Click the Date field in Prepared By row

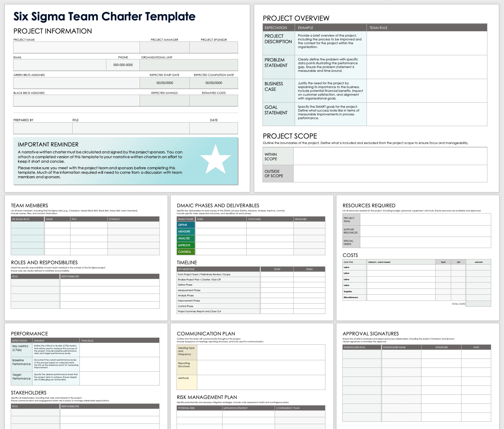coord(214,128)
